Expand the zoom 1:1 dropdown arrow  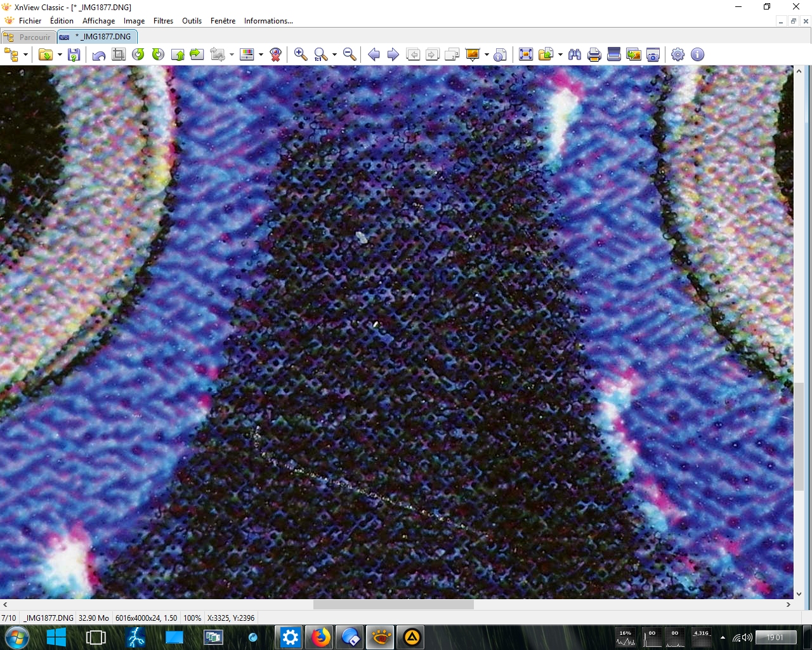coord(334,55)
